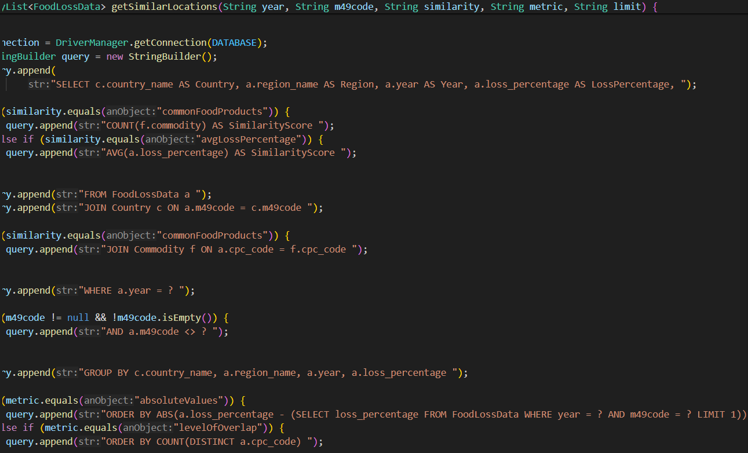The height and width of the screenshot is (453, 748).
Task: Click the a.region_name AS Region text
Action: point(310,84)
